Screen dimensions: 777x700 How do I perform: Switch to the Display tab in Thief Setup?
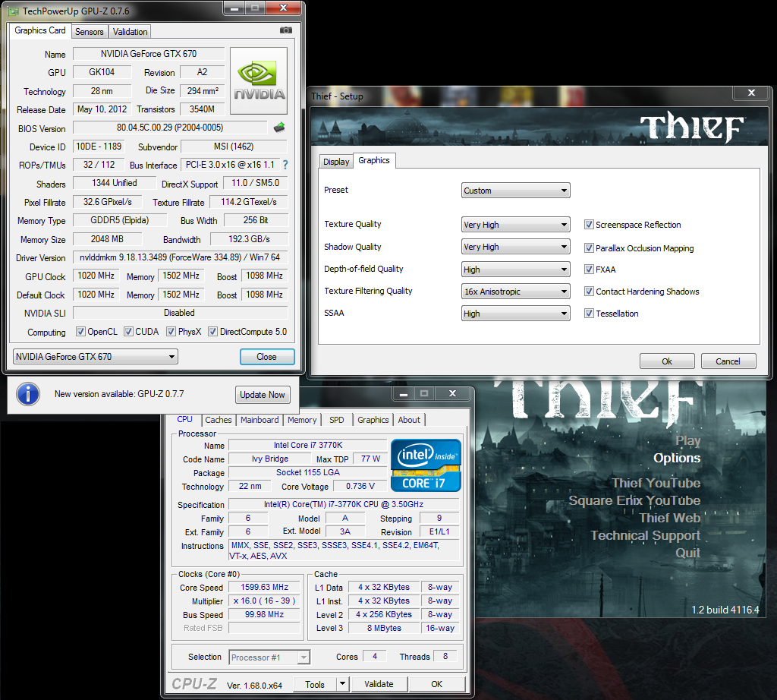(x=336, y=162)
